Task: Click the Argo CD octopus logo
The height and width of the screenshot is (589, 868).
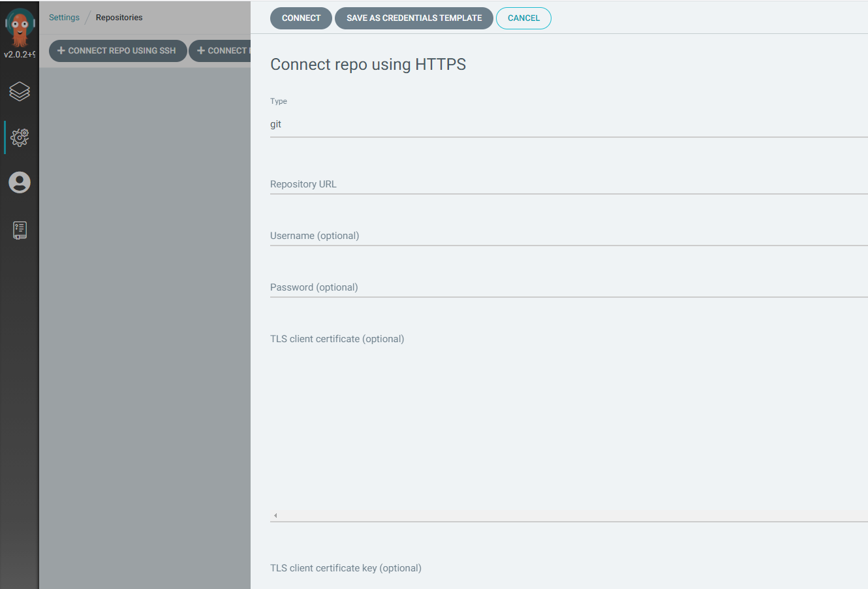Action: pos(20,26)
